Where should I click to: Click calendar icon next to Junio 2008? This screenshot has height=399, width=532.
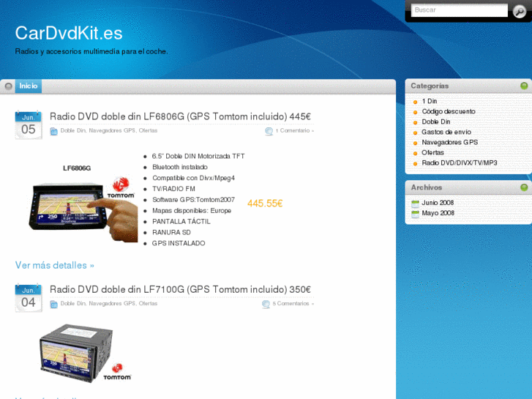coord(415,204)
